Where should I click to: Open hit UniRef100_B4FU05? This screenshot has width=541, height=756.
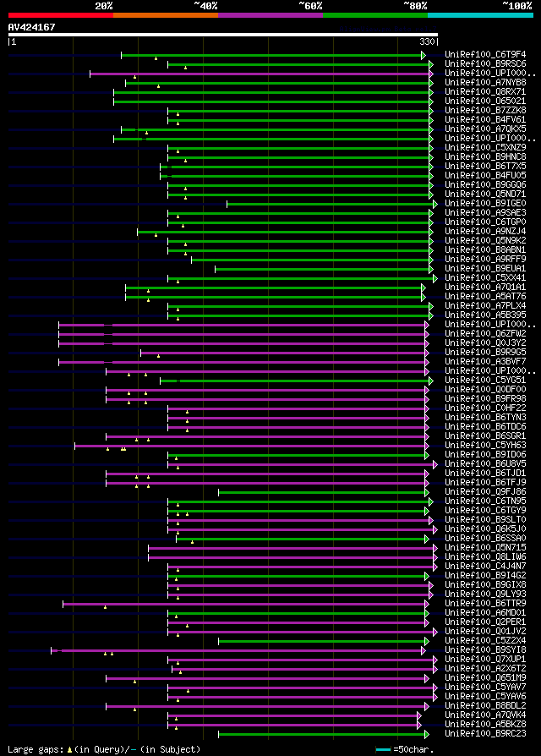[485, 176]
